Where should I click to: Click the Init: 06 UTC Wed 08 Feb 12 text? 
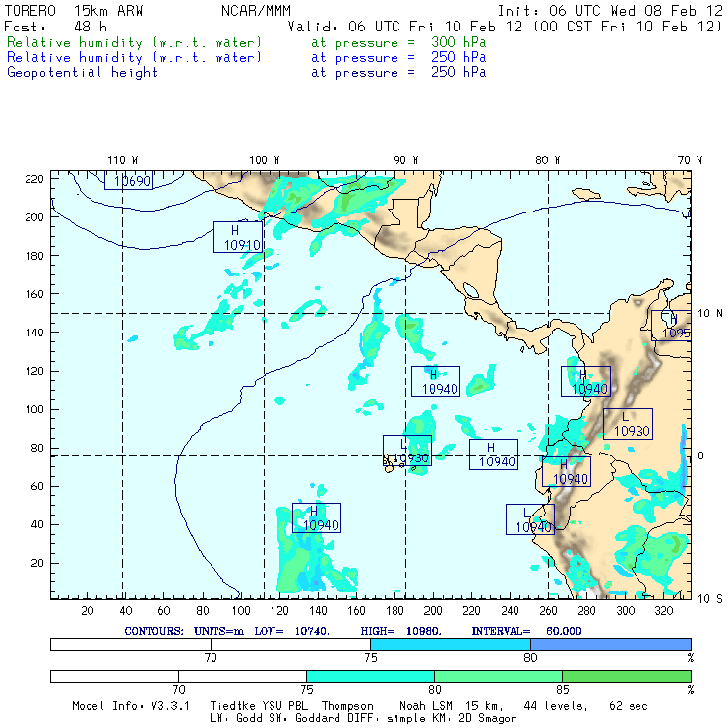[x=609, y=10]
